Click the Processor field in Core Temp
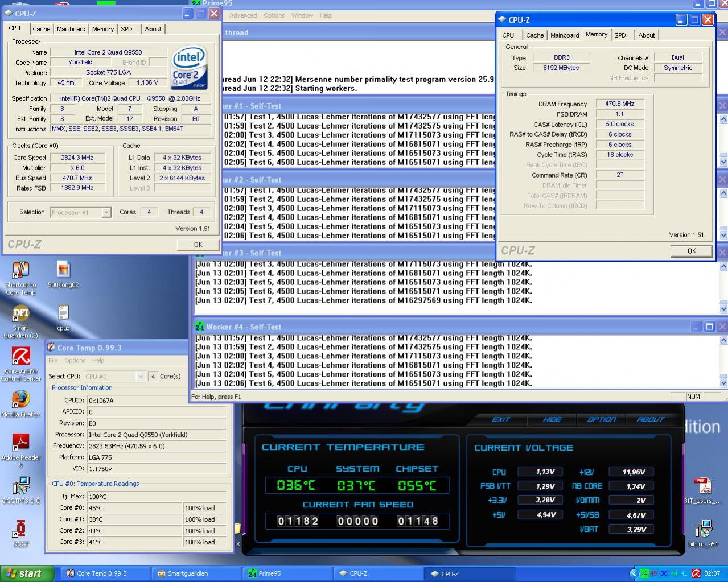728x582 pixels. pos(157,435)
